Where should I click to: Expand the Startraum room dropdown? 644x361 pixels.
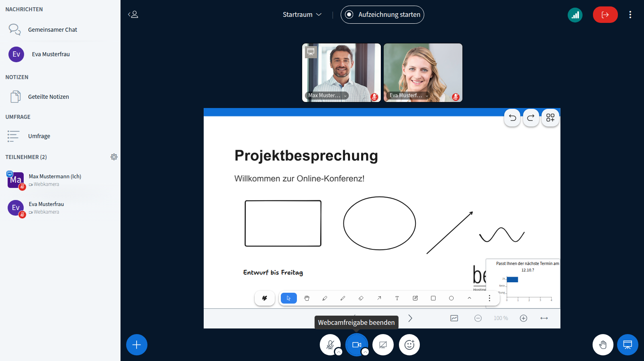click(302, 14)
